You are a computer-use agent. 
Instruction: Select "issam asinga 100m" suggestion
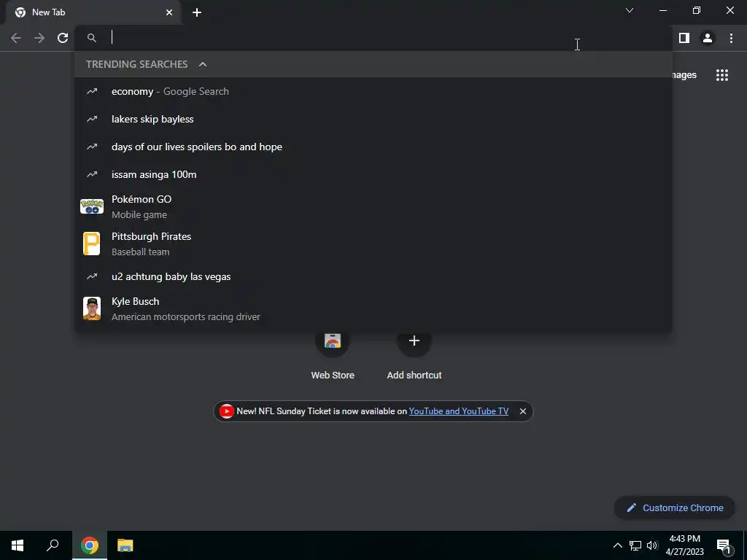coord(373,174)
